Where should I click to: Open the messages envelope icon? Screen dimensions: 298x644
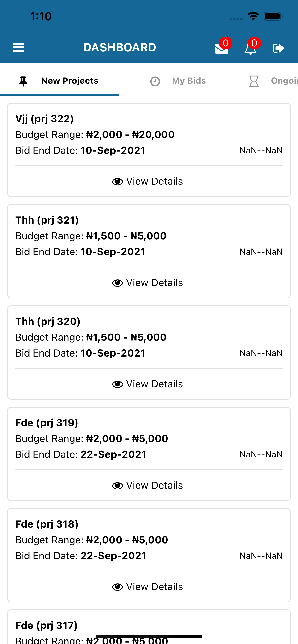coord(221,48)
